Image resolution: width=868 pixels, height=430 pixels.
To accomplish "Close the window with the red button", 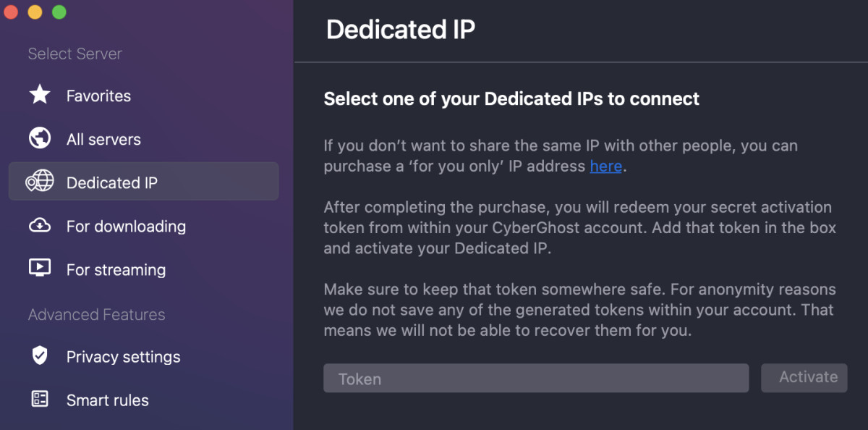I will coord(10,12).
